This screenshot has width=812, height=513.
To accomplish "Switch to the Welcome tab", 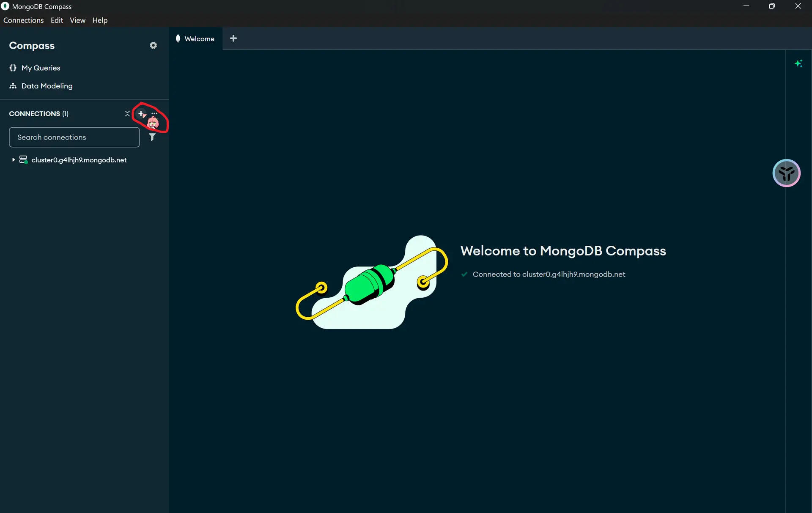I will pos(196,38).
